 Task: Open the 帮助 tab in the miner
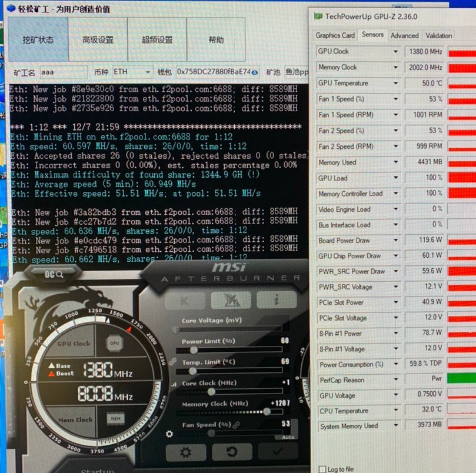pos(216,39)
